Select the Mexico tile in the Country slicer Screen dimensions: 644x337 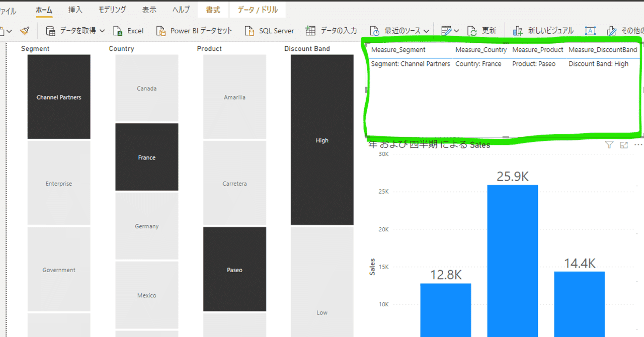[x=147, y=295]
